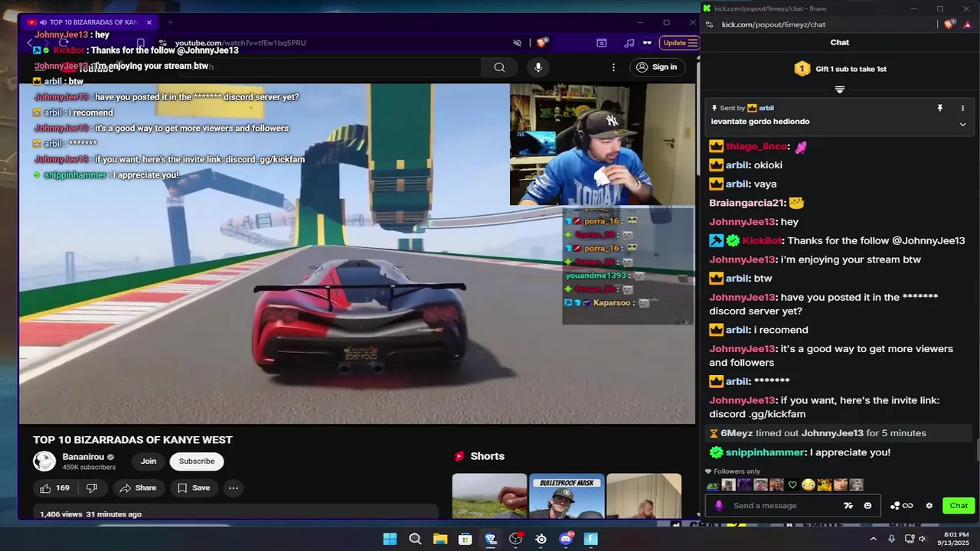Open Brave Shields lion icon in YouTube window

[x=541, y=43]
